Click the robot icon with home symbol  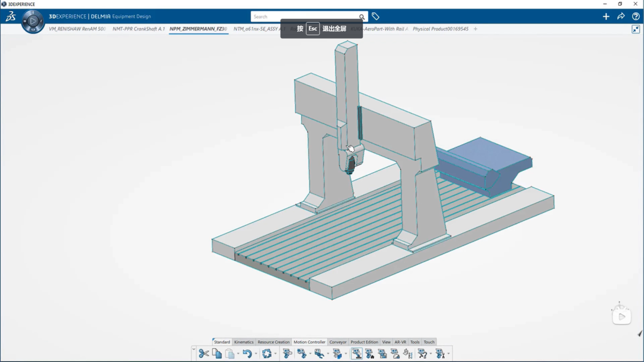click(x=370, y=353)
